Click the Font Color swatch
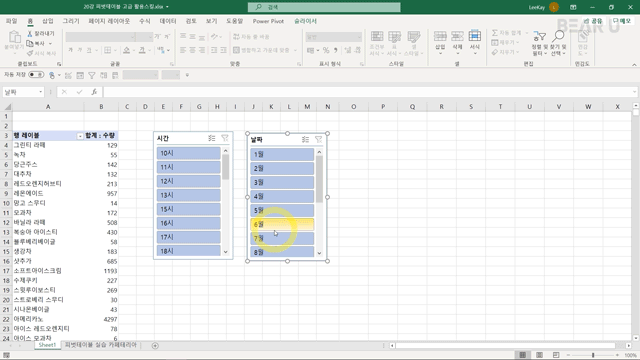 coord(142,50)
